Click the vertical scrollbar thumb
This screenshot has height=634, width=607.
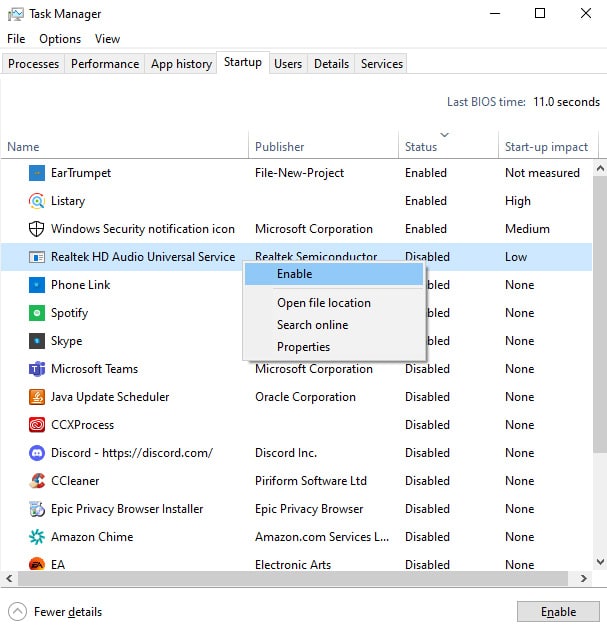[600, 315]
